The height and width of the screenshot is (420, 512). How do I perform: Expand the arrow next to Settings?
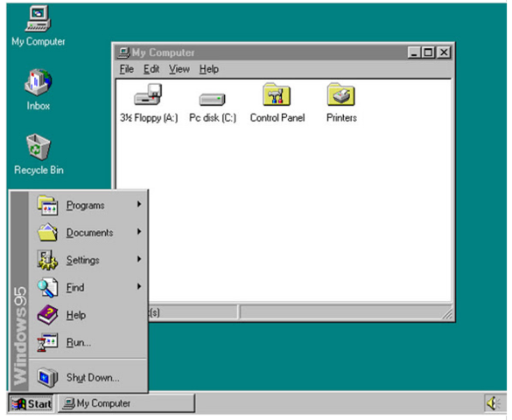(139, 259)
